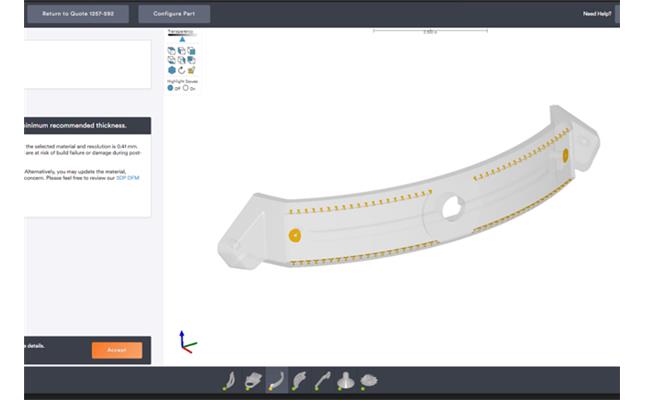
Task: Click the first view cube icon in the second row
Action: click(172, 60)
